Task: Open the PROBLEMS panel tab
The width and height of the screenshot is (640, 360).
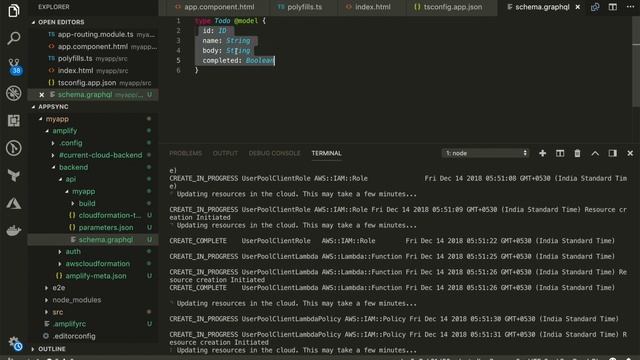Action: tap(185, 153)
